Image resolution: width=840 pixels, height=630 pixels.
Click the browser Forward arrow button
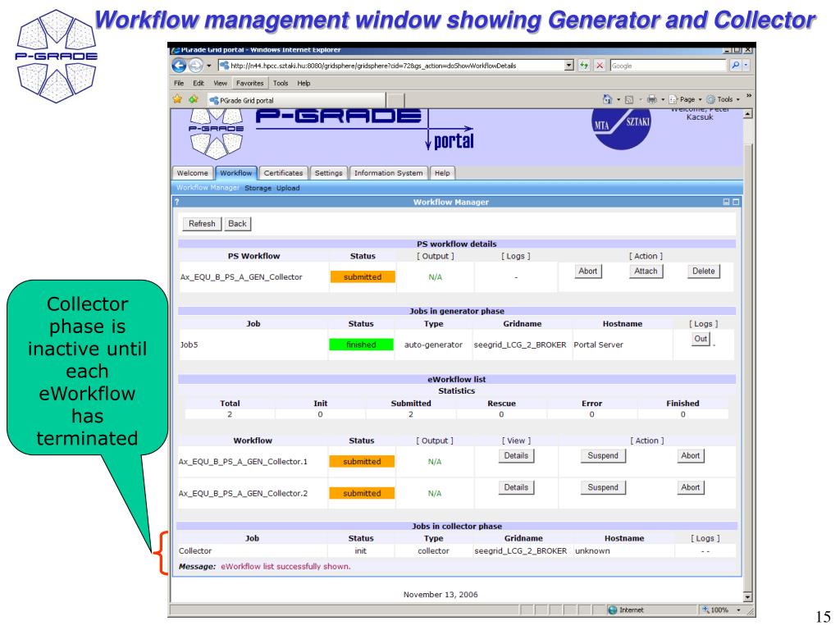pyautogui.click(x=195, y=66)
